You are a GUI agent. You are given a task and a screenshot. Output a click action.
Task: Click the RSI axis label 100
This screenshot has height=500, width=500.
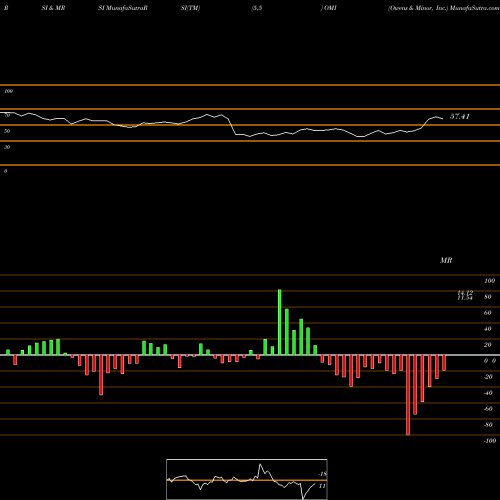(8, 91)
